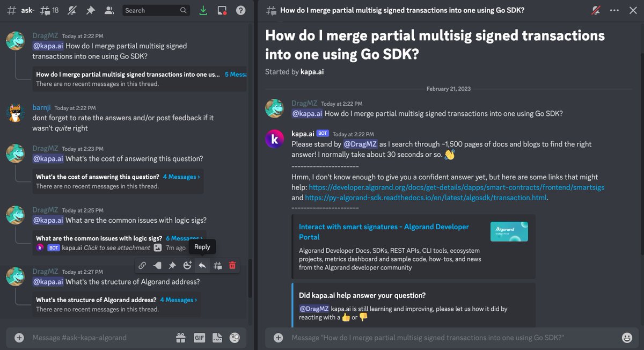Click the thread message input field

tap(453, 338)
